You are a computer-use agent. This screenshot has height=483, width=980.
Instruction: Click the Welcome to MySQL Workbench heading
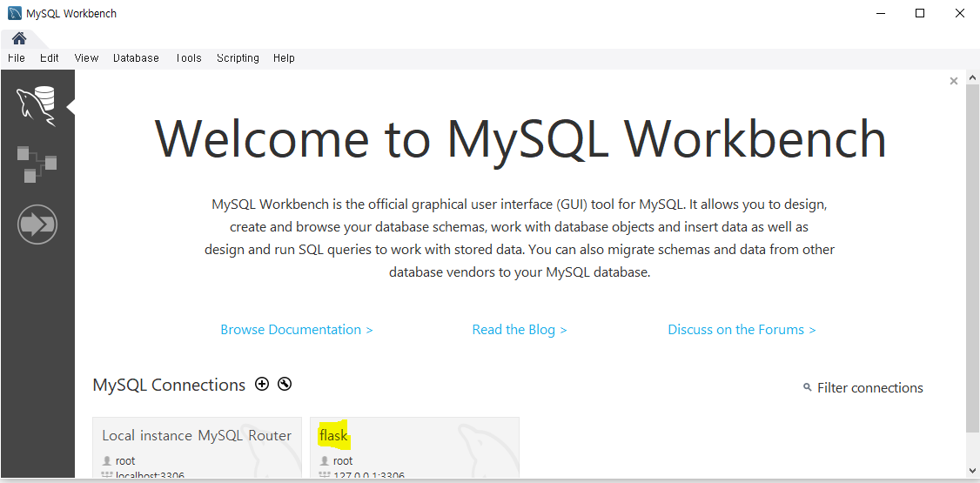point(520,138)
